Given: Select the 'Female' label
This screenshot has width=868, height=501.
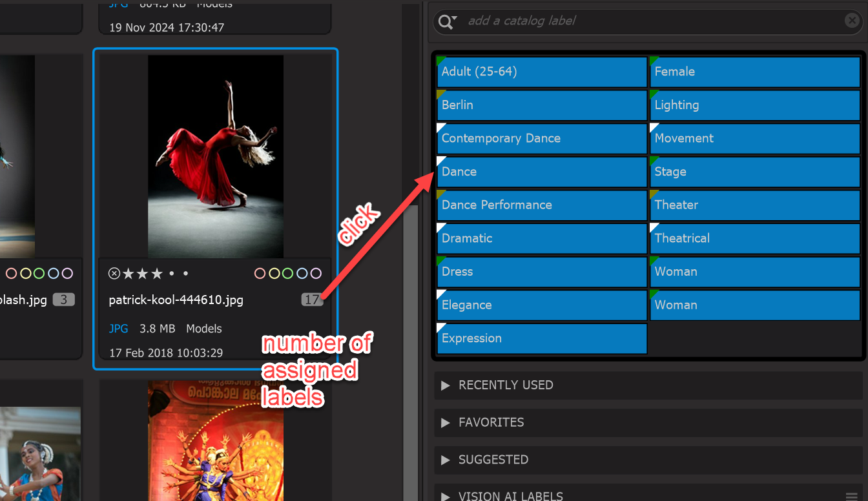Looking at the screenshot, I should (x=755, y=72).
